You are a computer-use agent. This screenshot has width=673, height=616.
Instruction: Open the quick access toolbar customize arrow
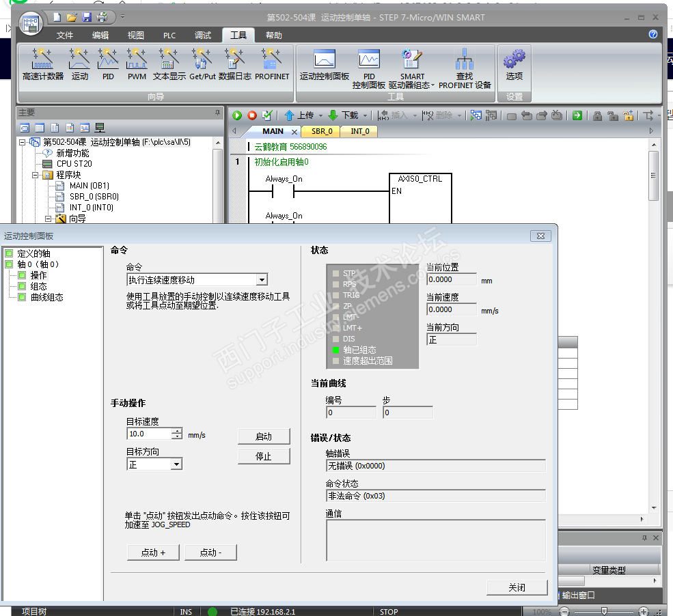point(123,17)
